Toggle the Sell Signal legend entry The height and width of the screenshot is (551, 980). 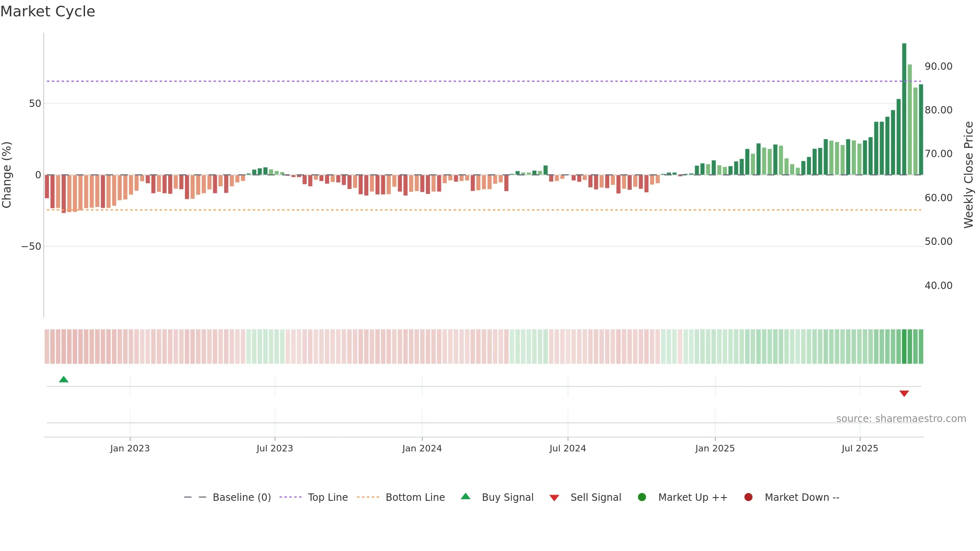tap(585, 497)
